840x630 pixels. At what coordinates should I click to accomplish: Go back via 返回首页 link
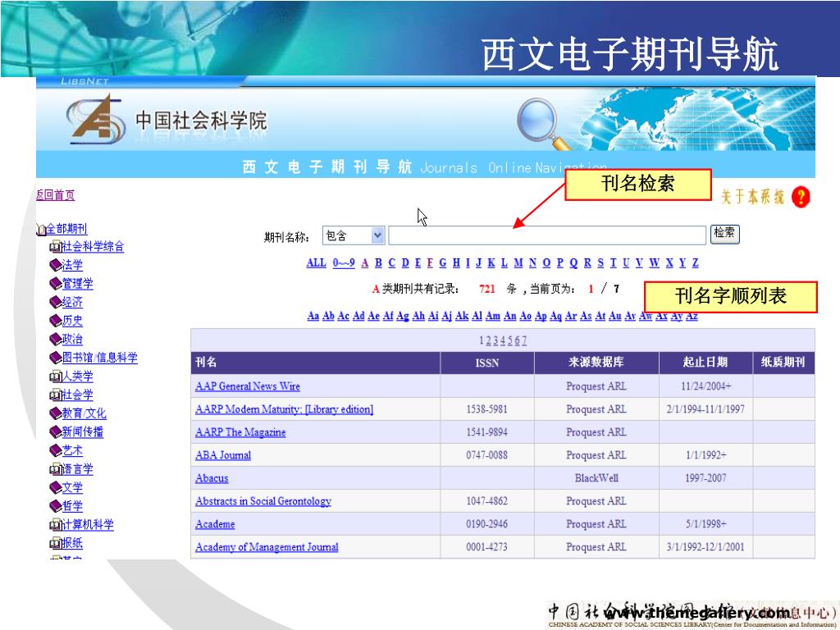pos(55,195)
